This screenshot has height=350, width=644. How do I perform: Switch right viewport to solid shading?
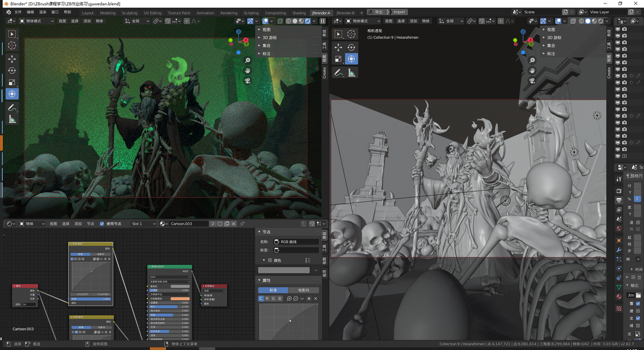tap(588, 21)
